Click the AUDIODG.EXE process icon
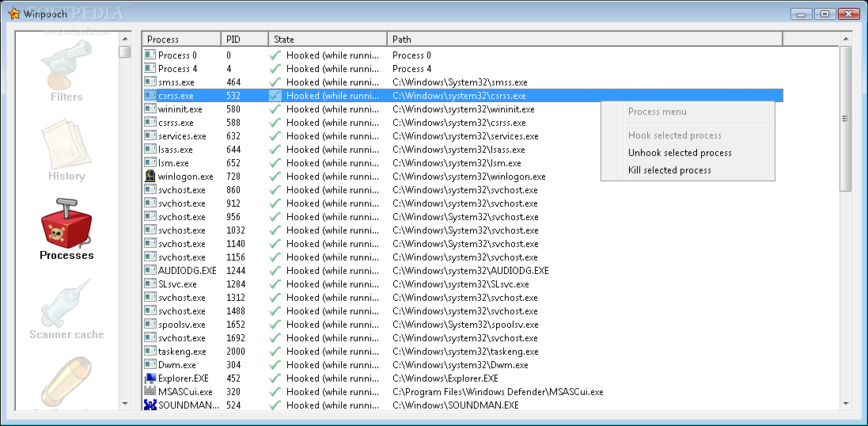 [150, 270]
